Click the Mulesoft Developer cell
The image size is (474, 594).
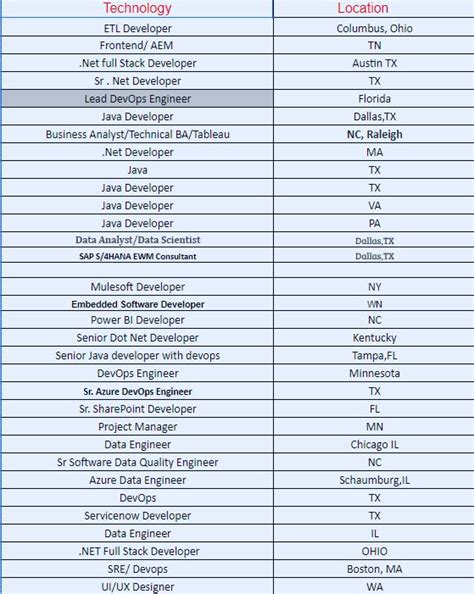(x=137, y=287)
